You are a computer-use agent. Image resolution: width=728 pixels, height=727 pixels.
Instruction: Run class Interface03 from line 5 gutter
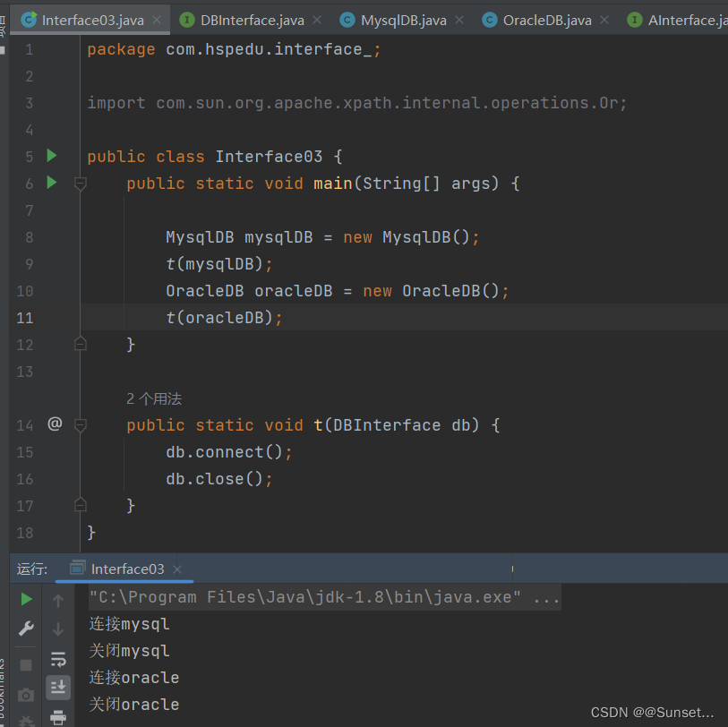(x=52, y=156)
